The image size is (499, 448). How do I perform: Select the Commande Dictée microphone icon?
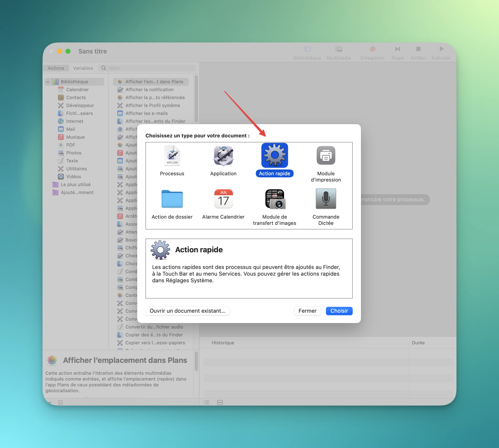coord(326,199)
